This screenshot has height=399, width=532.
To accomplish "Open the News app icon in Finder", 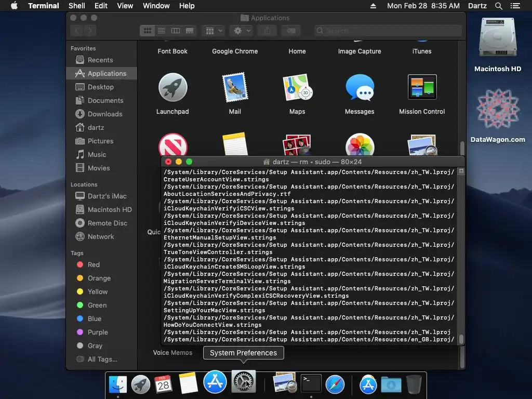I will click(x=172, y=145).
